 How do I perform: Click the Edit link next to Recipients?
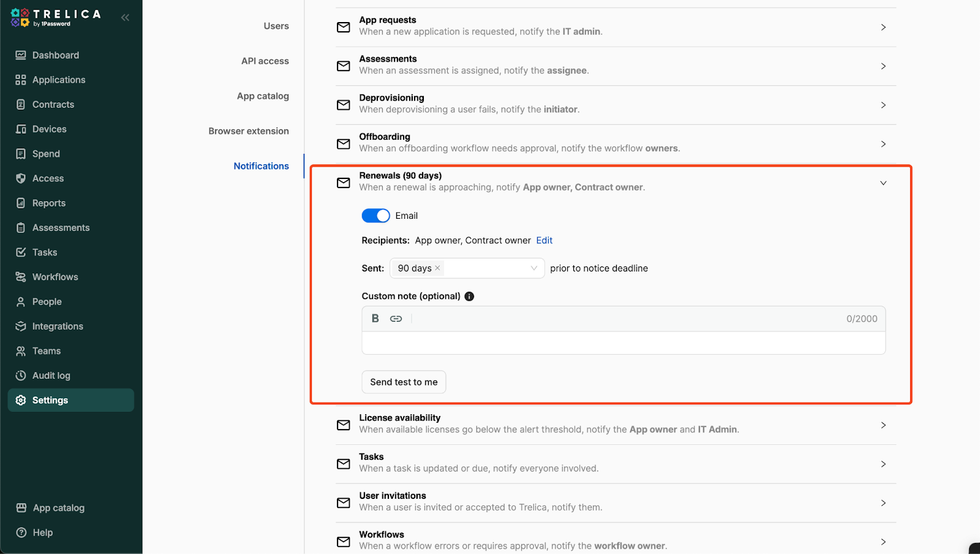point(544,241)
